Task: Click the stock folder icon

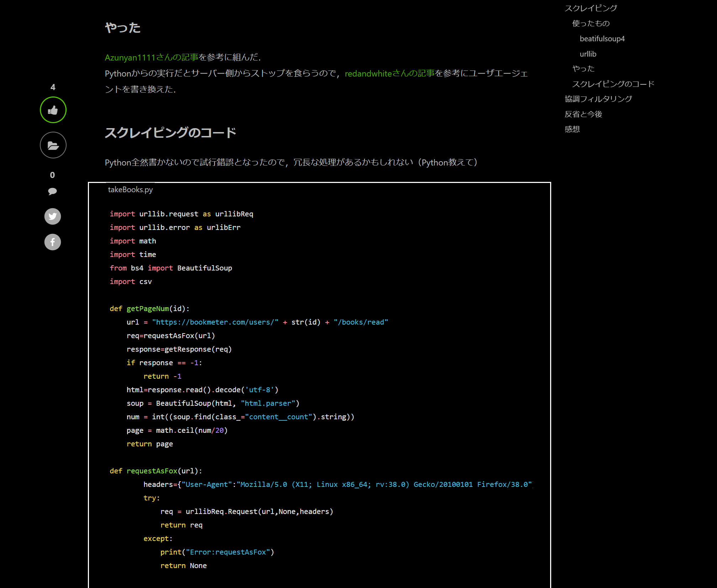Action: tap(53, 145)
